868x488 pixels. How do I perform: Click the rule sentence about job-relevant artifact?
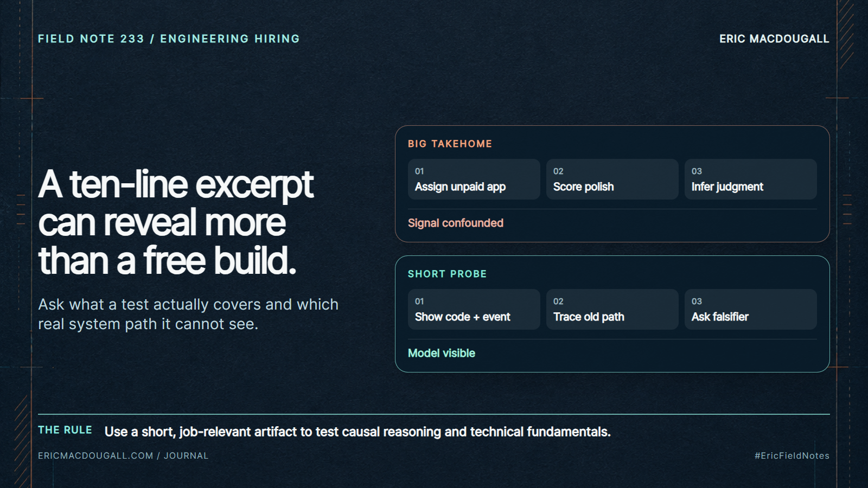pos(358,432)
